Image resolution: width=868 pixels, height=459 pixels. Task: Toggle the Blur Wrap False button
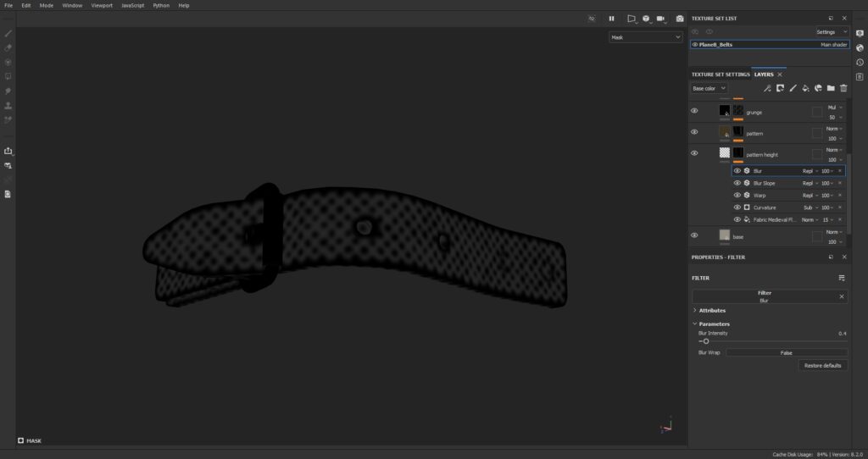point(787,353)
